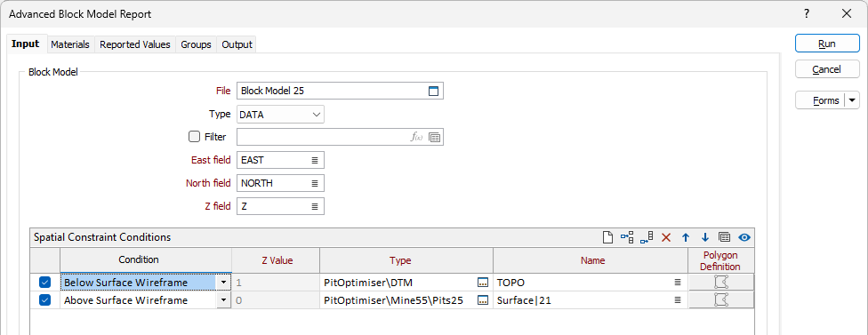Switch to the Materials tab

click(69, 44)
